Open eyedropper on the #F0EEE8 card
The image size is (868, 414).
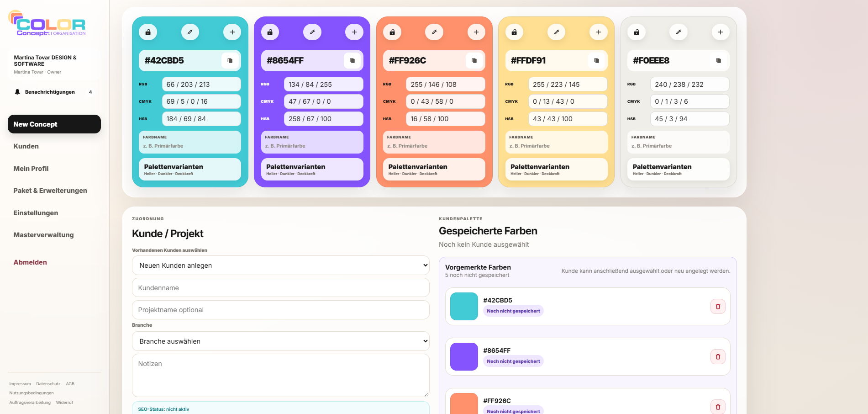pyautogui.click(x=679, y=32)
